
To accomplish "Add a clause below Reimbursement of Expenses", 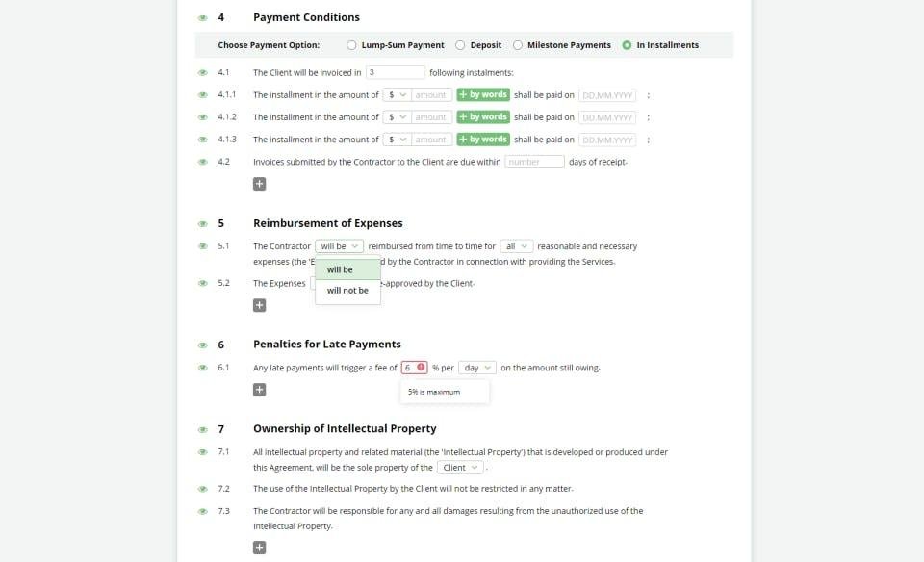I will click(260, 305).
